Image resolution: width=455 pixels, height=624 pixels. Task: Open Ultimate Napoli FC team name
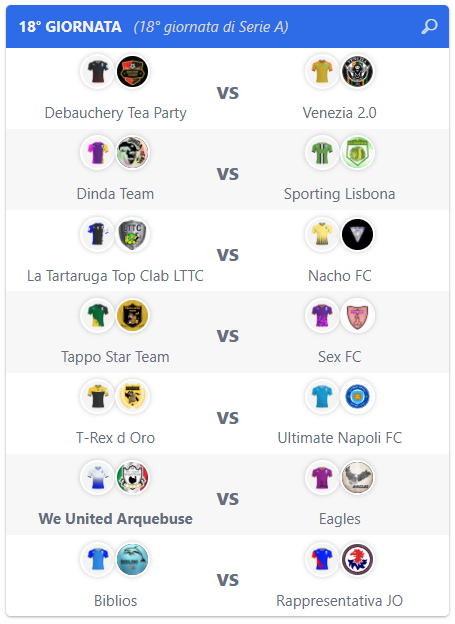coord(340,438)
